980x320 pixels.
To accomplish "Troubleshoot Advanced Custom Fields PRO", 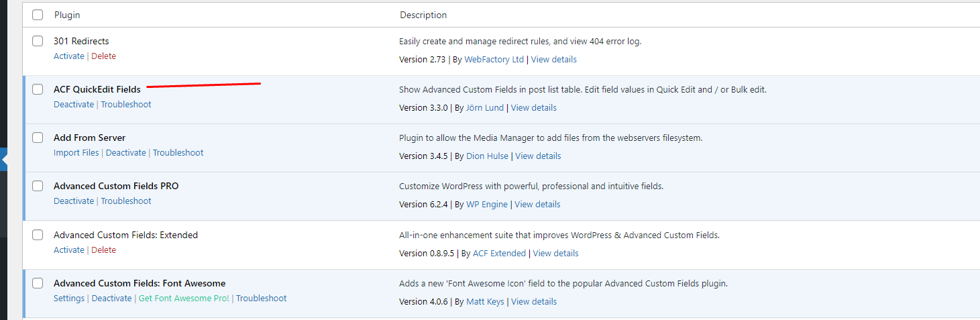I will pos(126,201).
